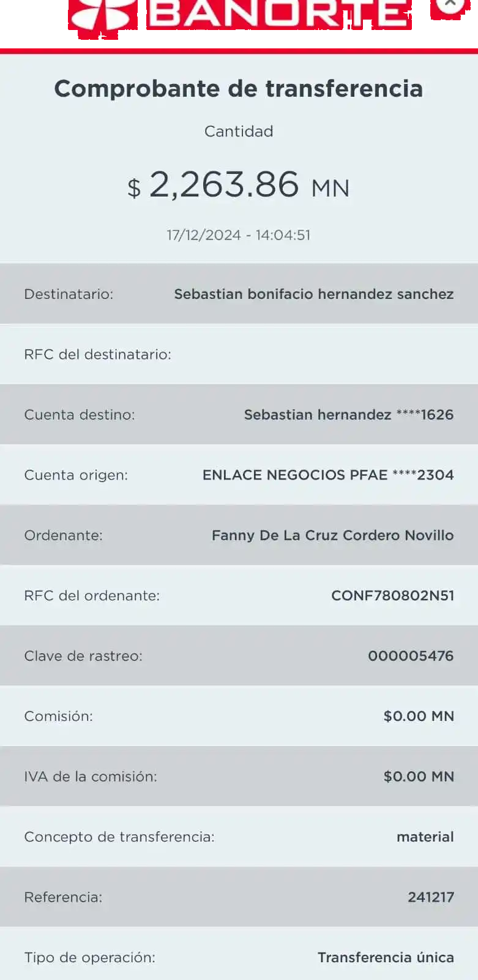Click tracking key 000005476
478x980 pixels.
410,656
